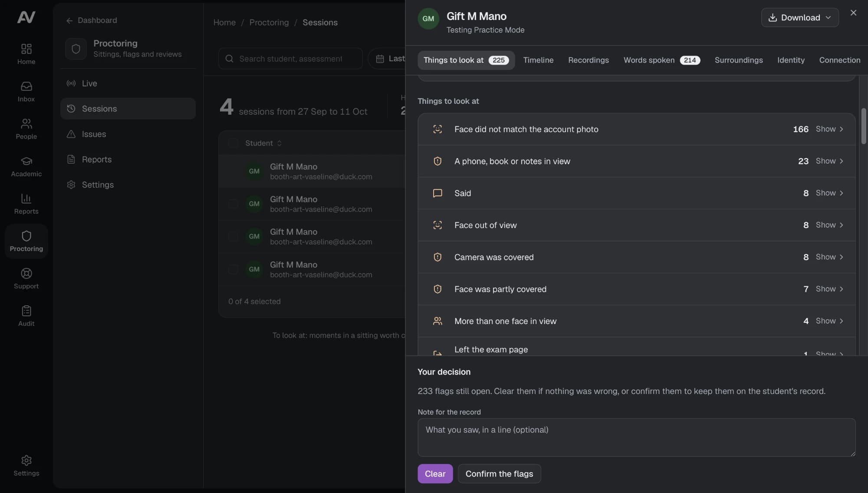868x493 pixels.
Task: Toggle the select-all checkbox by Student
Action: coord(233,143)
